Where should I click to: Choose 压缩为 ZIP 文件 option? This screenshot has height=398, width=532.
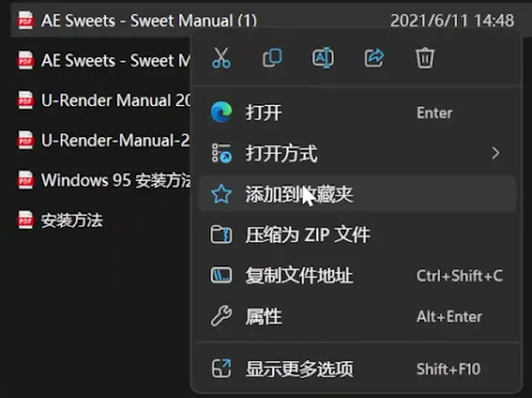point(357,234)
